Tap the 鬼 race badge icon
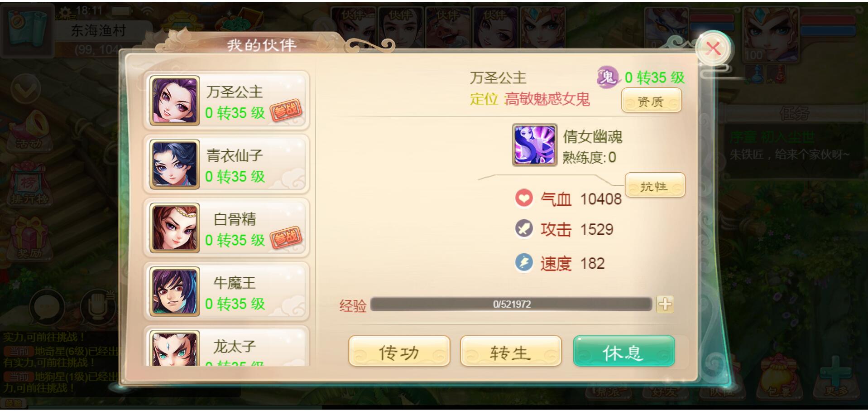This screenshot has height=411, width=868. pyautogui.click(x=608, y=77)
